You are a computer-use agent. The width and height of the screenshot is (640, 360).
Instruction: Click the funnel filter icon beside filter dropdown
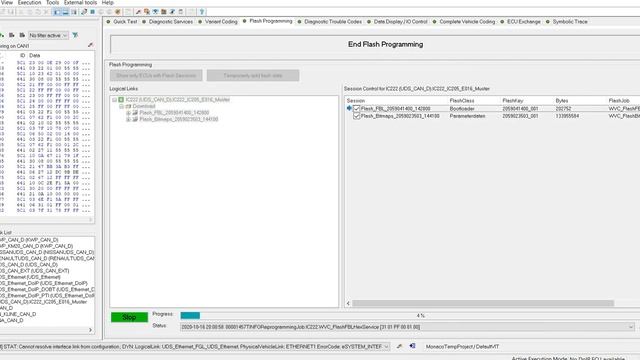(x=75, y=36)
